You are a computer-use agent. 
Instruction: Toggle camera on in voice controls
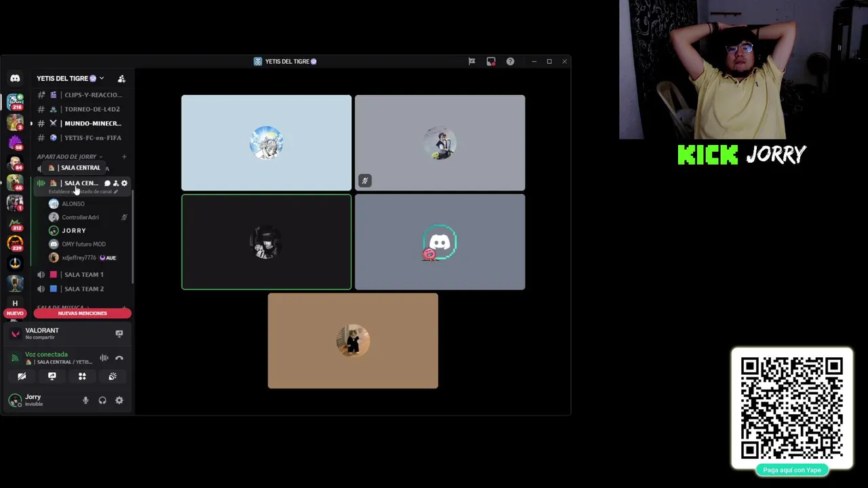[x=22, y=376]
